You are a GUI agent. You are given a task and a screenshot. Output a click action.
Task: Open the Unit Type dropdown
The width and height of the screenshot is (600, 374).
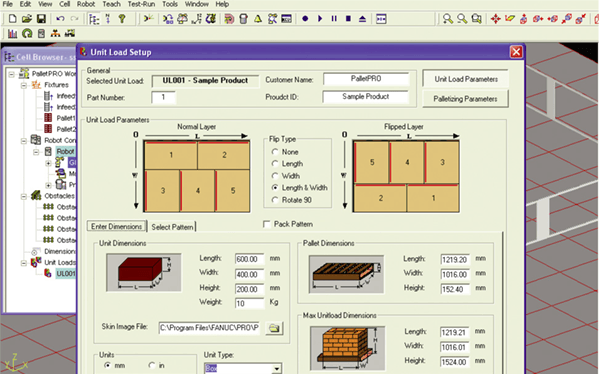276,369
